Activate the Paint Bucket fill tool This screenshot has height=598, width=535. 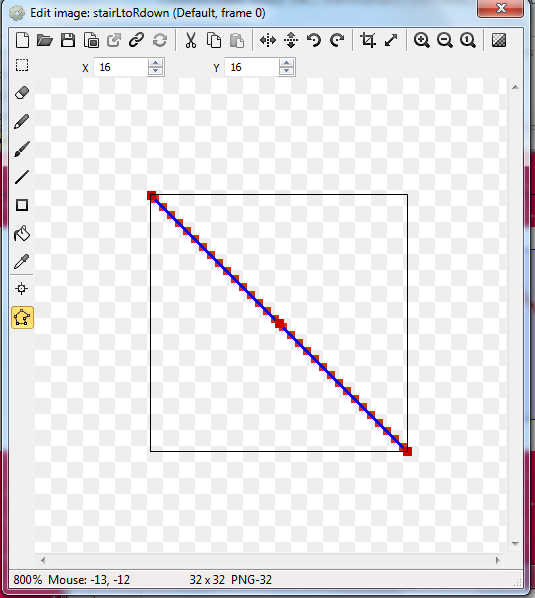click(x=22, y=233)
